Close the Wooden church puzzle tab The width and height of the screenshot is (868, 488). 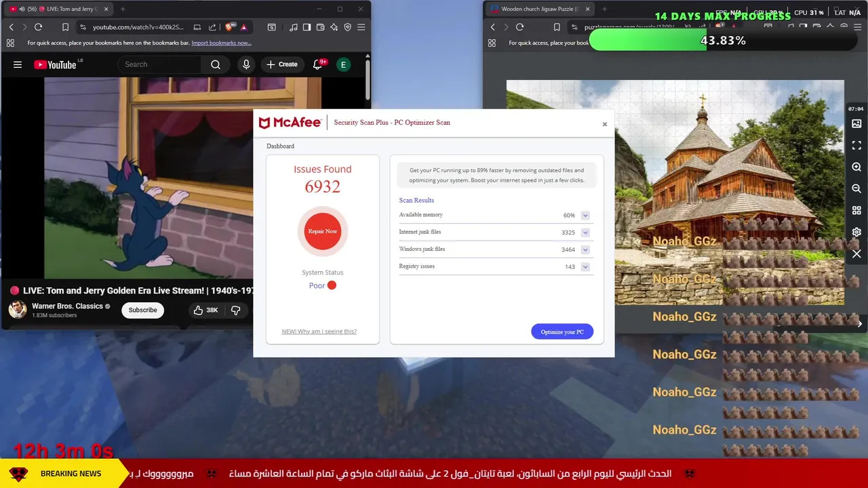[587, 9]
